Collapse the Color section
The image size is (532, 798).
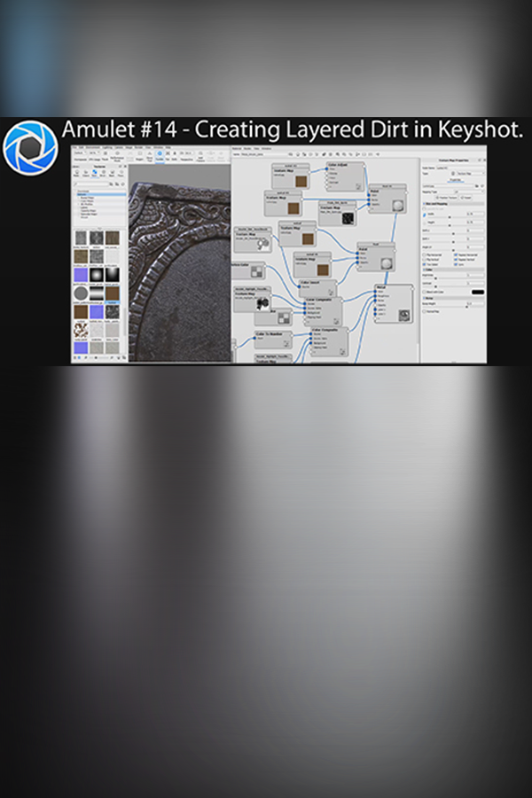coord(453,270)
